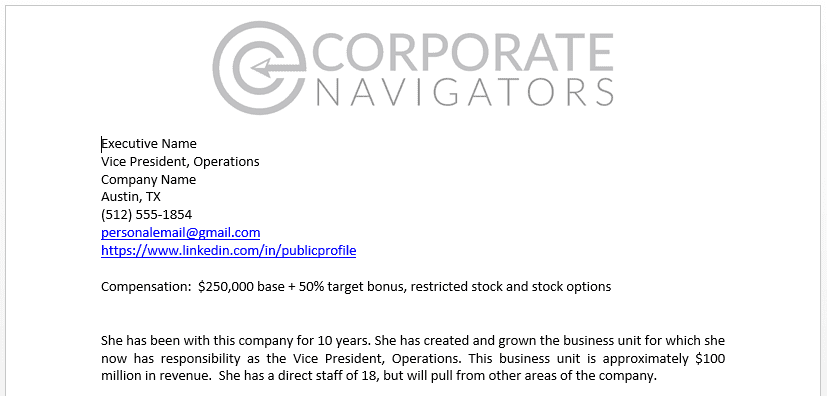Image resolution: width=827 pixels, height=396 pixels.
Task: Place cursor in the Executive Name line
Action: coord(149,143)
